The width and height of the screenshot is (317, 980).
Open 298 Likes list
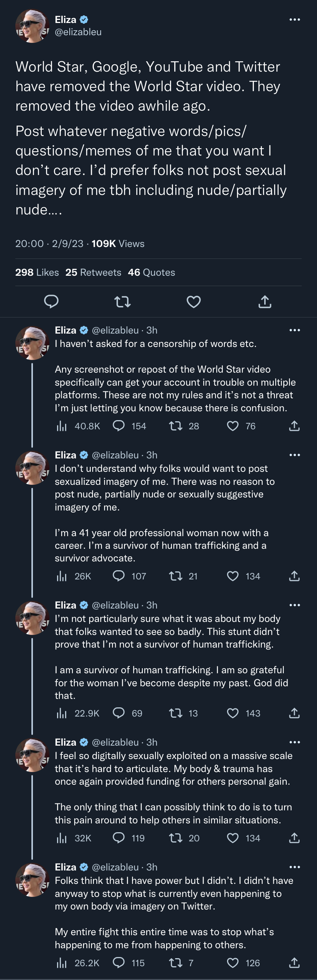[37, 272]
